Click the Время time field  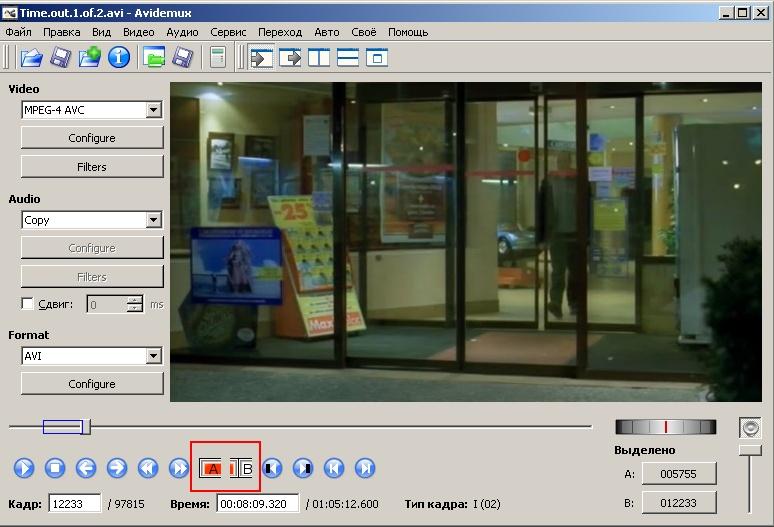(x=258, y=504)
